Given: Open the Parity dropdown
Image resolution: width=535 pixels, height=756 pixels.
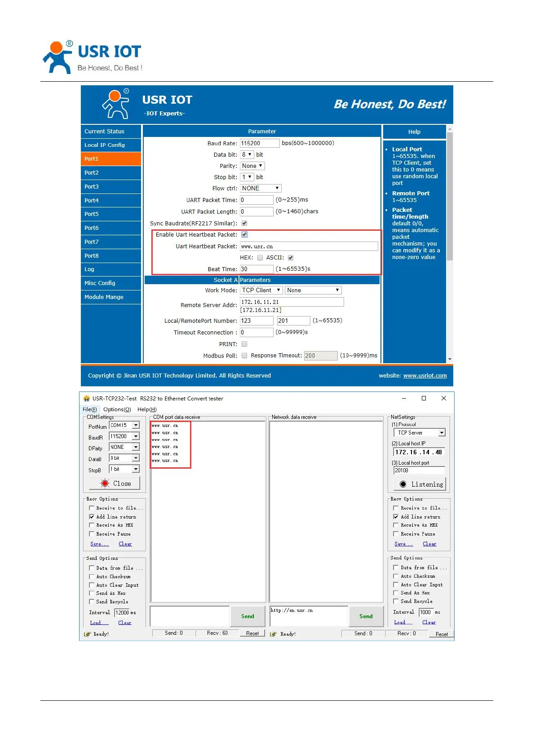Looking at the screenshot, I should (x=252, y=166).
